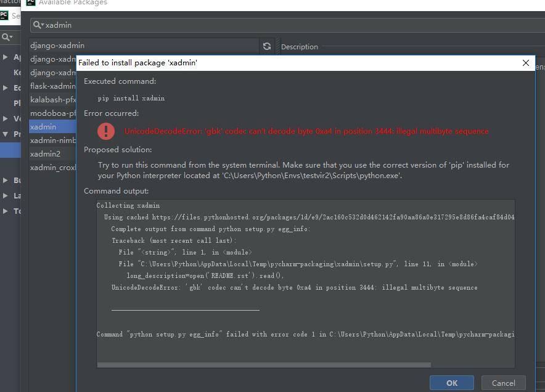Viewport: 545px width, 392px height.
Task: Click the 'Ke' settings tree item
Action: (x=17, y=72)
